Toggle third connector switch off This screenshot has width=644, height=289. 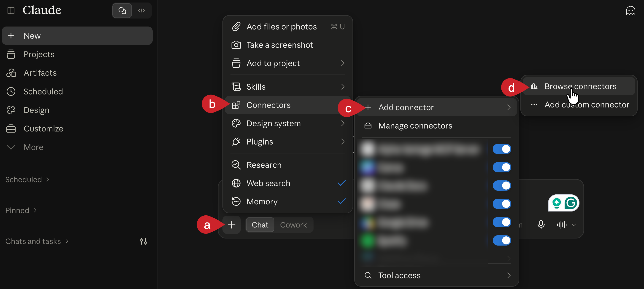[x=502, y=186]
